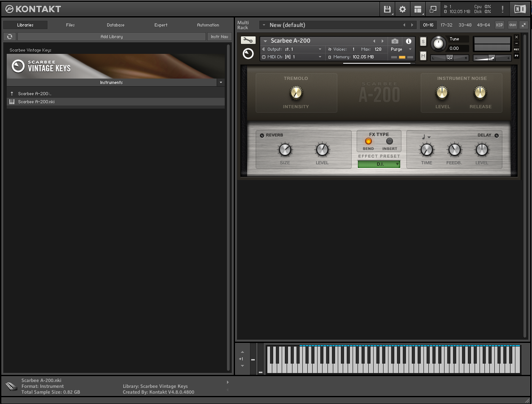The width and height of the screenshot is (532, 404).
Task: Toggle the KSP script editor button
Action: tap(499, 25)
